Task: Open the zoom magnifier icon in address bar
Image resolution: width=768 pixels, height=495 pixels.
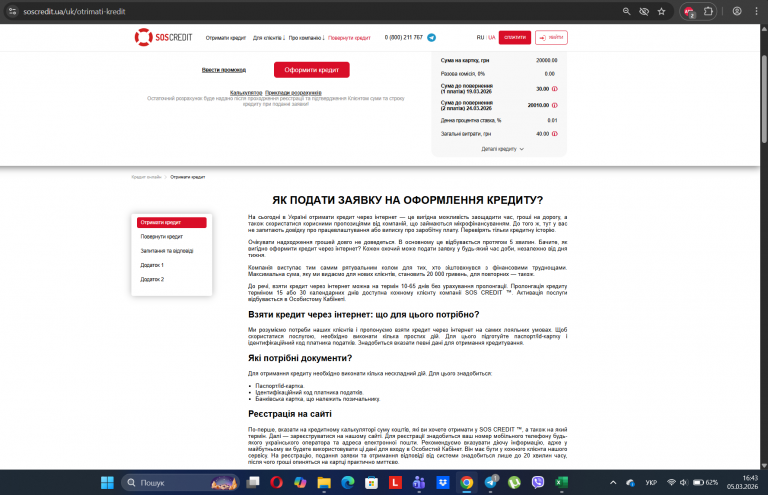Action: coord(626,11)
